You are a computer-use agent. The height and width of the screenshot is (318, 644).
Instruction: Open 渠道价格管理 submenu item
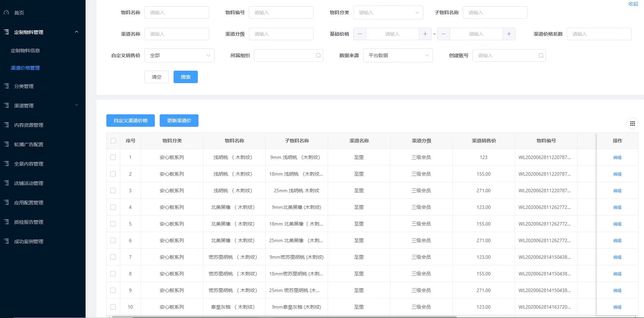[x=25, y=68]
